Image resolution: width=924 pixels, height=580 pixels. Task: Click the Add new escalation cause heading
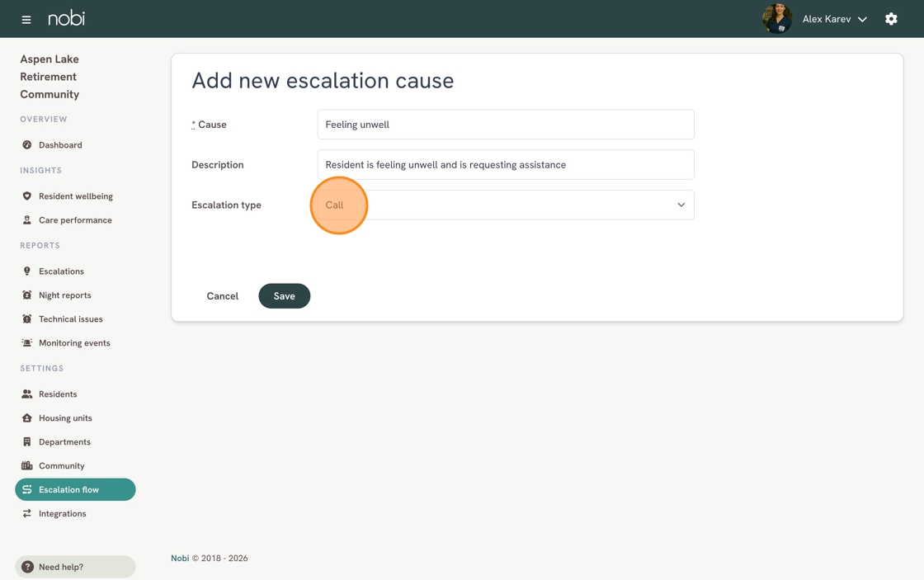[323, 80]
